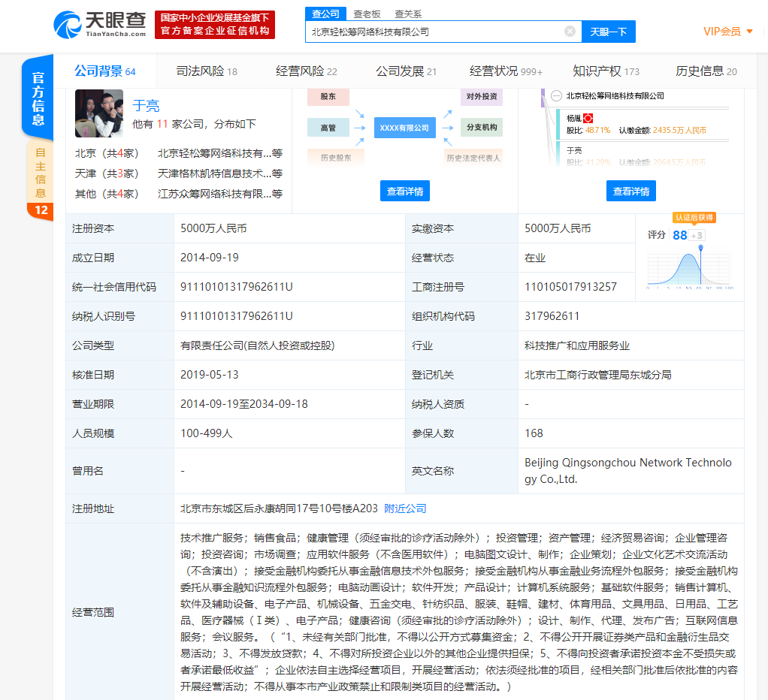Open the 公司背景 tab
Screen dimensions: 768x700
point(104,71)
